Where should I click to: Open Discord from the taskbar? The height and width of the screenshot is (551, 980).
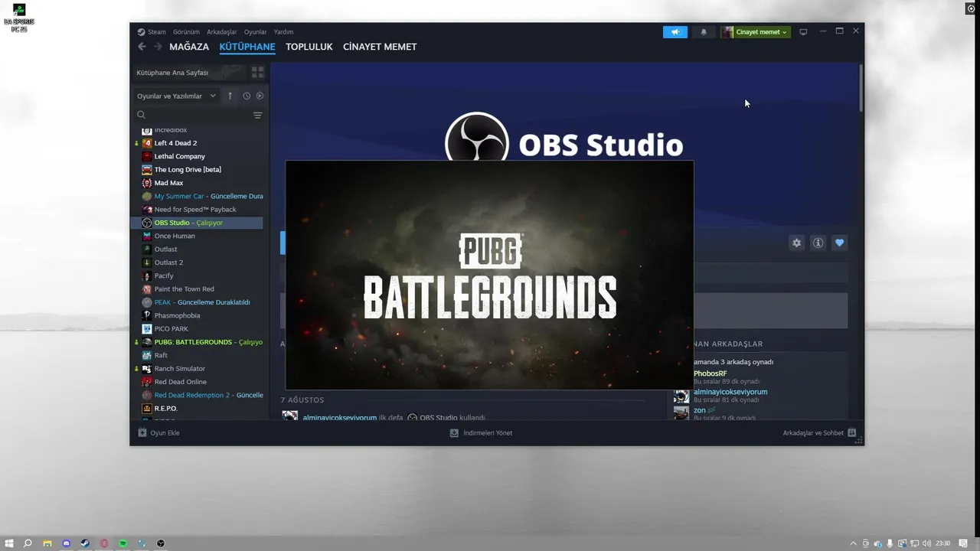(x=66, y=543)
